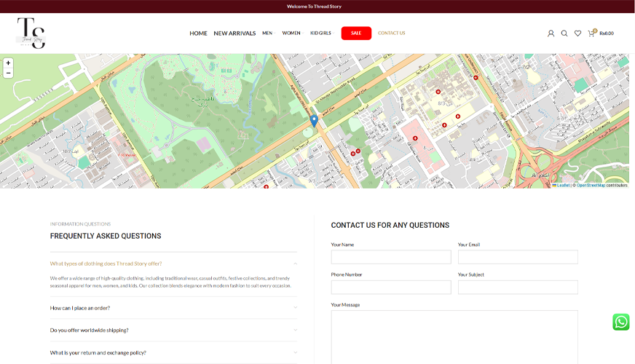Expand the worldwide shipping question
Screen dimensions: 635x364
[173, 331]
